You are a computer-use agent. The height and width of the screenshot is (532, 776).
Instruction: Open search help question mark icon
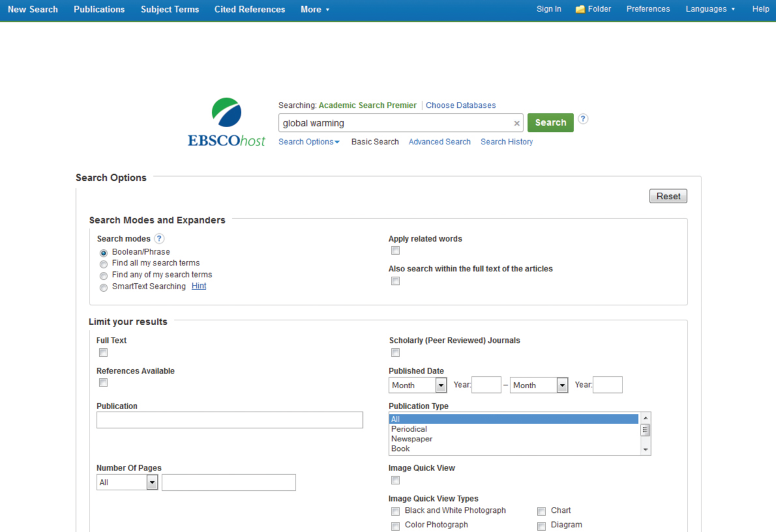point(583,119)
